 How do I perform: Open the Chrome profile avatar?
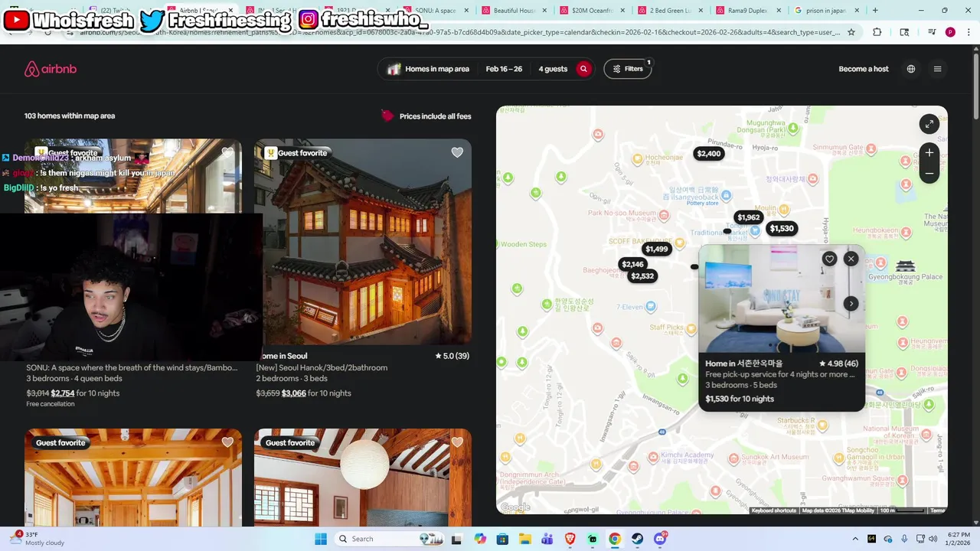click(x=950, y=32)
